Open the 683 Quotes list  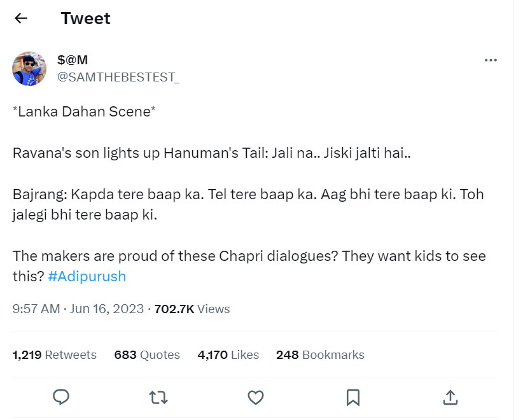click(147, 355)
